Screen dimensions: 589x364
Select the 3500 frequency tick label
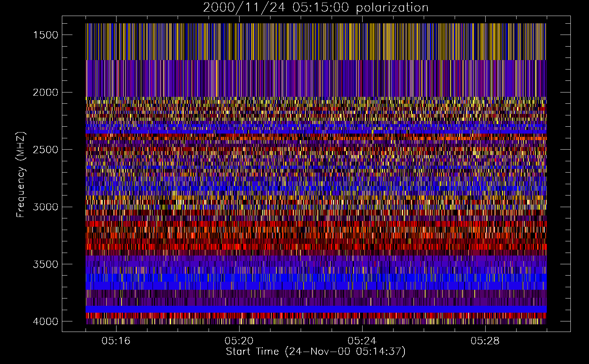tap(46, 264)
